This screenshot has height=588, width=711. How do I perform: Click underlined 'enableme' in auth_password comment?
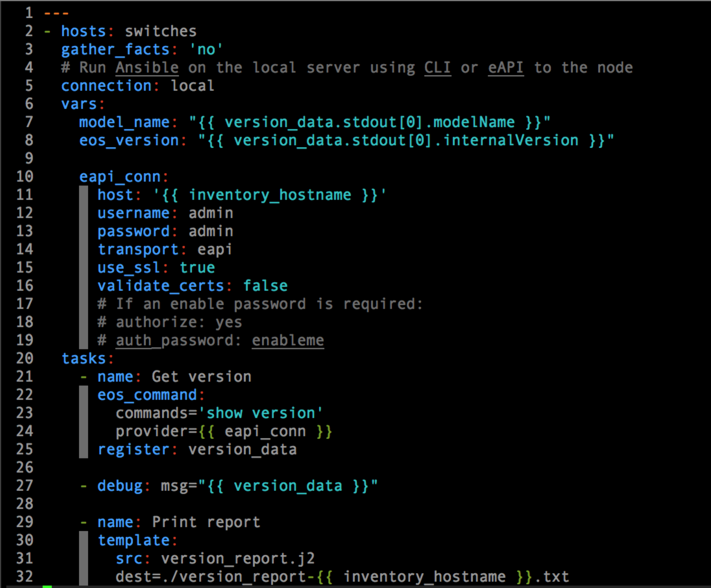(288, 340)
